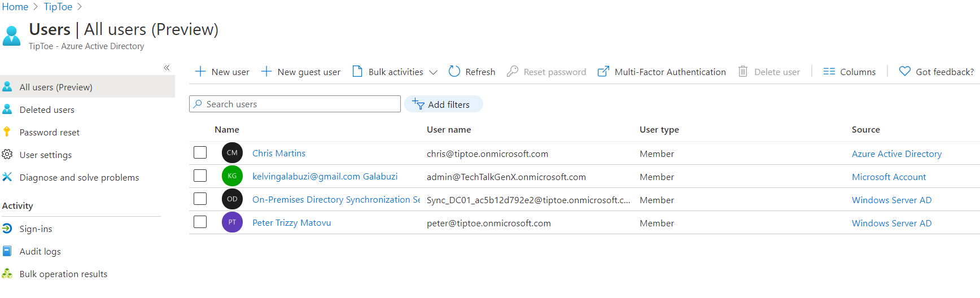Sort by the Source column header
980x298 pixels.
[x=866, y=129]
